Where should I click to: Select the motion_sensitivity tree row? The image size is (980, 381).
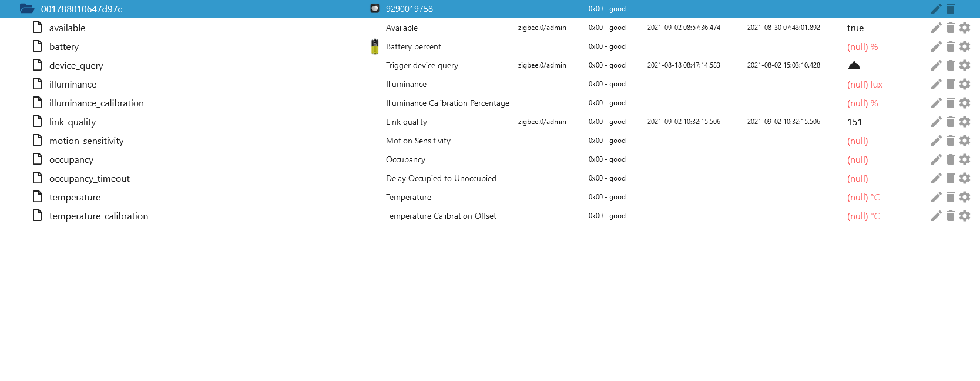(490, 141)
